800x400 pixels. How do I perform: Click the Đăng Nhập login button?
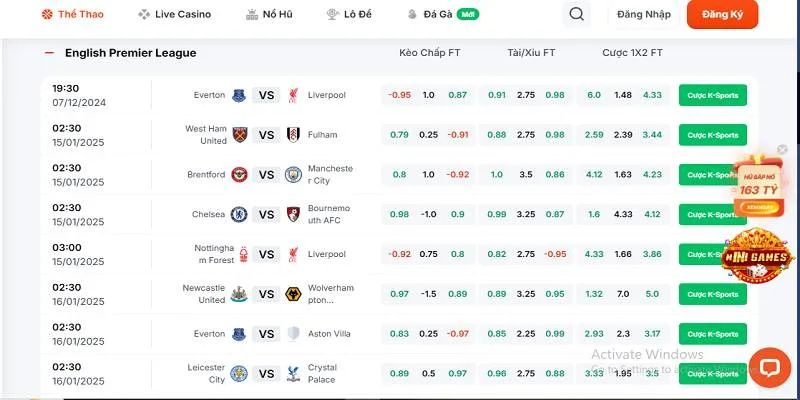pyautogui.click(x=644, y=14)
